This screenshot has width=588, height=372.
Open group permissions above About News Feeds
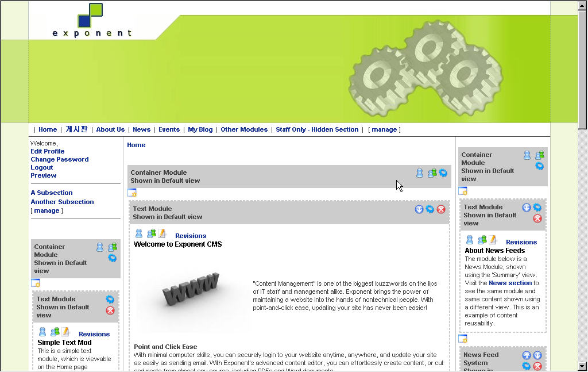point(482,240)
